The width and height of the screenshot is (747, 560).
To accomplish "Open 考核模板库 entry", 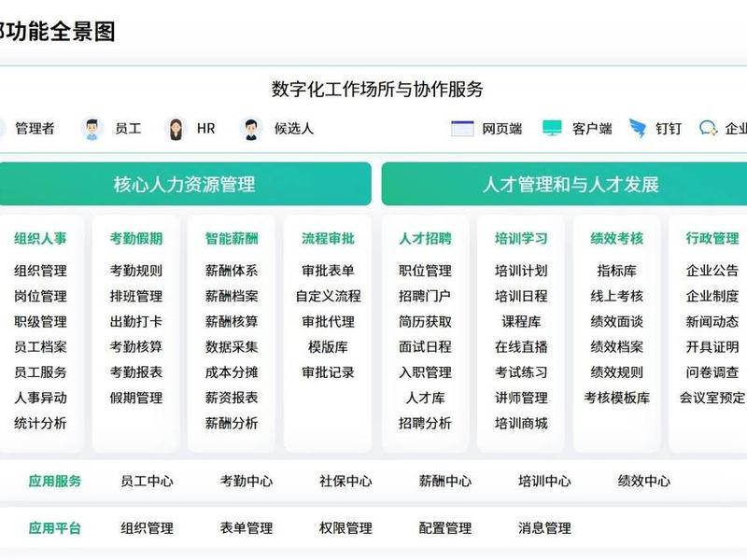I will tap(617, 398).
